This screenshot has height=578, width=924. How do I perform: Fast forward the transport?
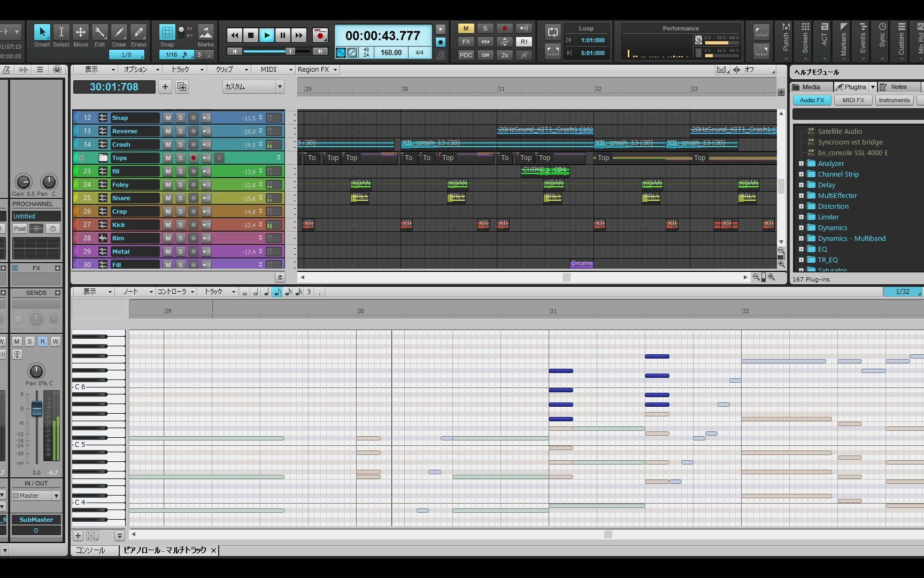coord(298,35)
